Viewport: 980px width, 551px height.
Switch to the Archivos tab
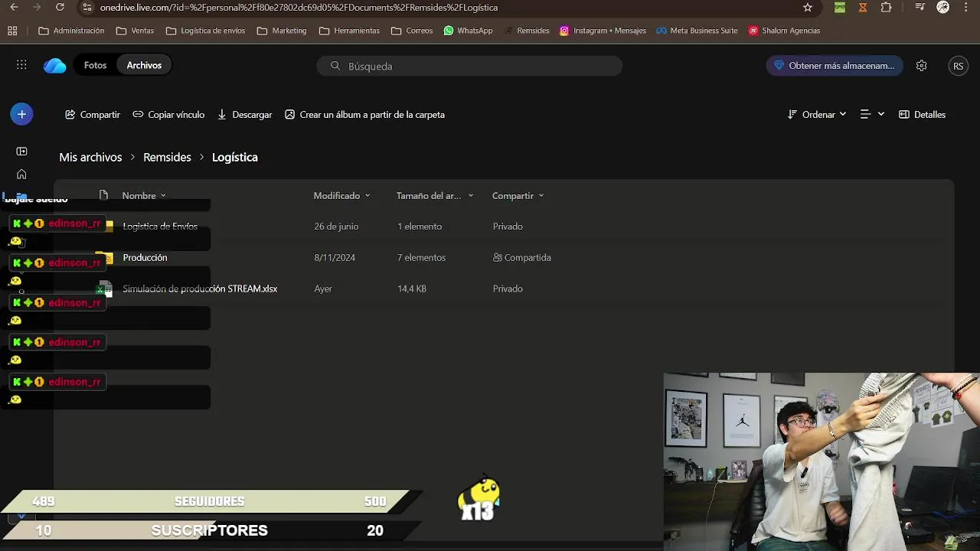pos(144,66)
